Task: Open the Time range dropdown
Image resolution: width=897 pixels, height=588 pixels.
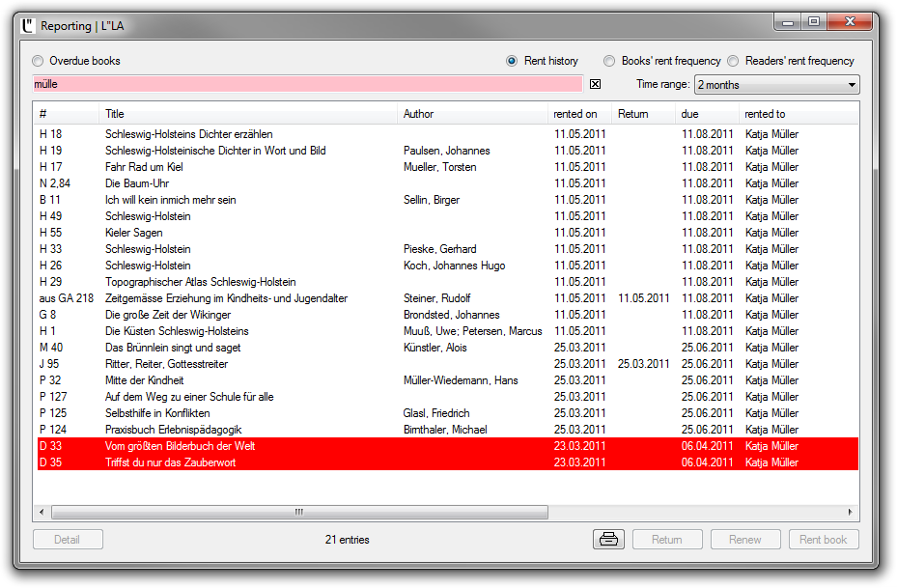Action: pos(775,85)
